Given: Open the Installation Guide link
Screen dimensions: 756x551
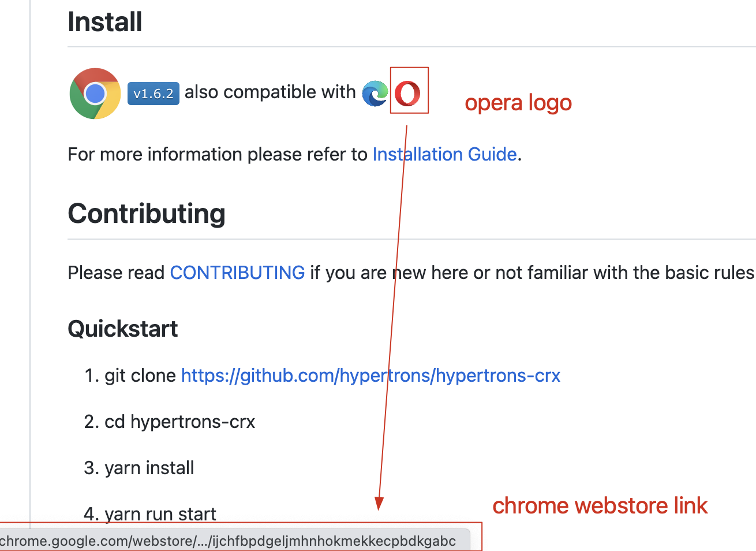Looking at the screenshot, I should click(x=444, y=154).
